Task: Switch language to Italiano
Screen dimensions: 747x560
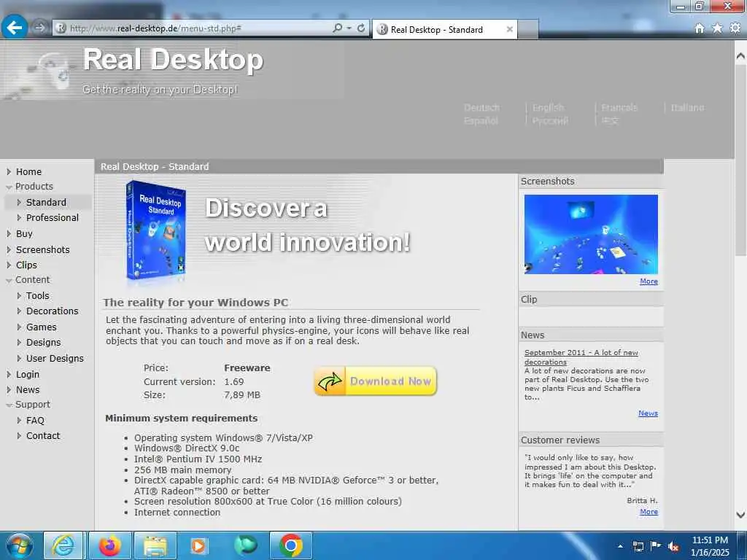Action: [687, 108]
